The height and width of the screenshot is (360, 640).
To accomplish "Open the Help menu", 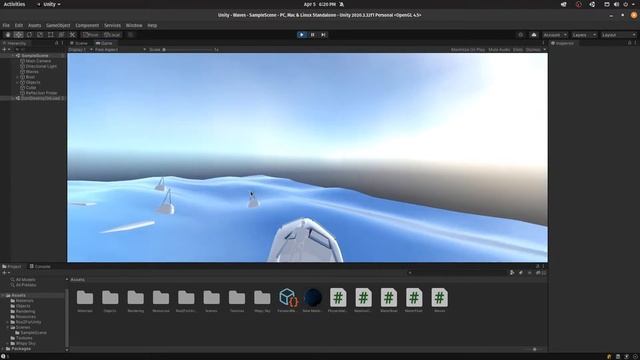I will 152,25.
